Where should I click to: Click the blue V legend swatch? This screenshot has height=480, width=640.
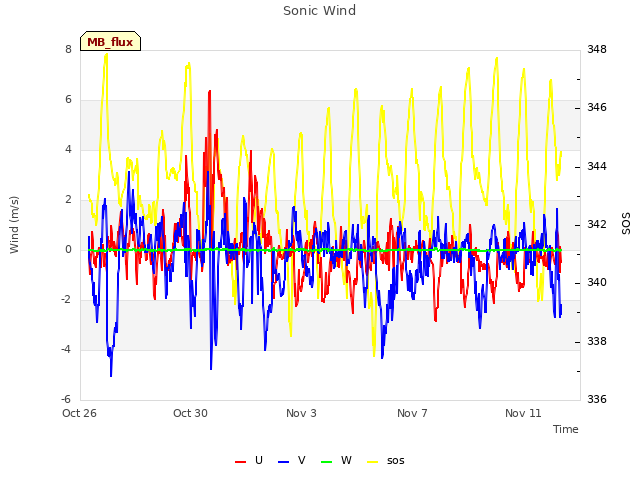point(283,462)
